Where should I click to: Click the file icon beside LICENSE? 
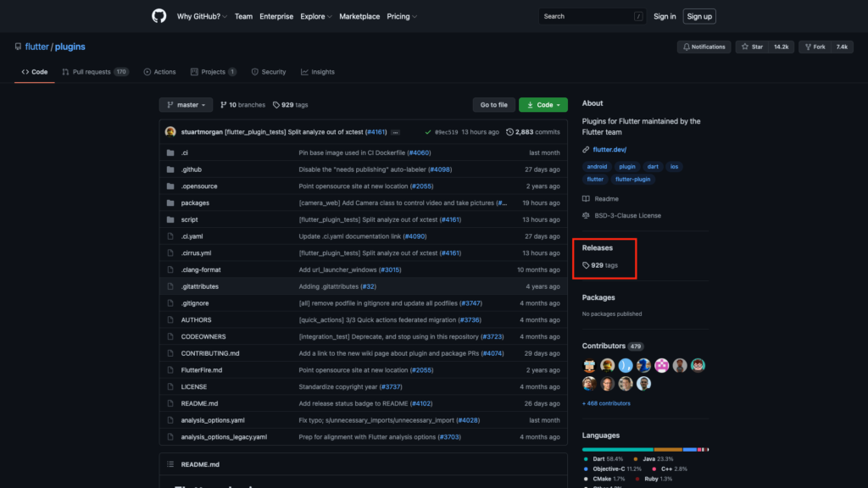tap(170, 386)
